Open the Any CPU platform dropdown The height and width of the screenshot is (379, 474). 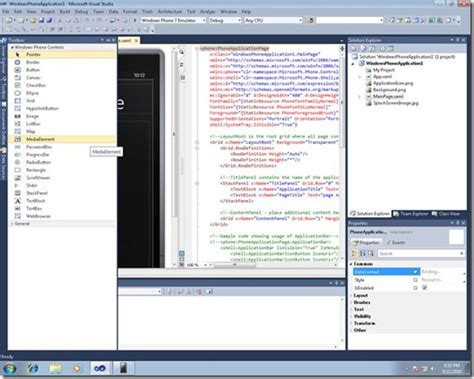point(300,20)
